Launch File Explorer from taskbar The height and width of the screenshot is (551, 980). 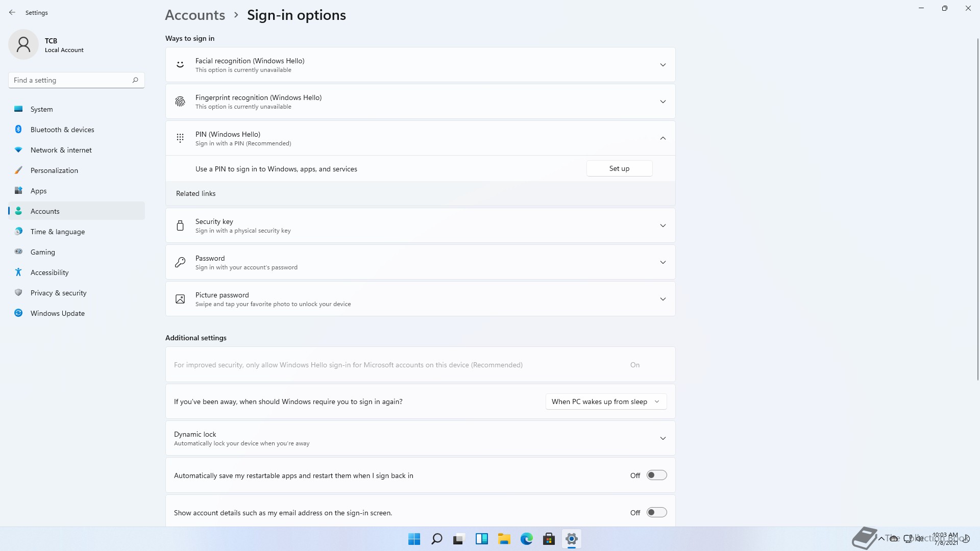click(x=504, y=539)
